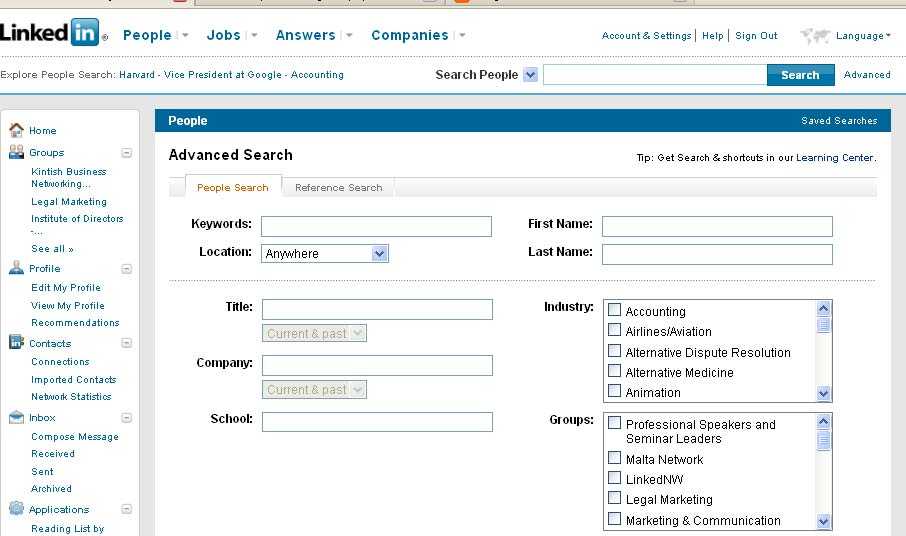
Task: Open Account & Settings
Action: (x=647, y=36)
